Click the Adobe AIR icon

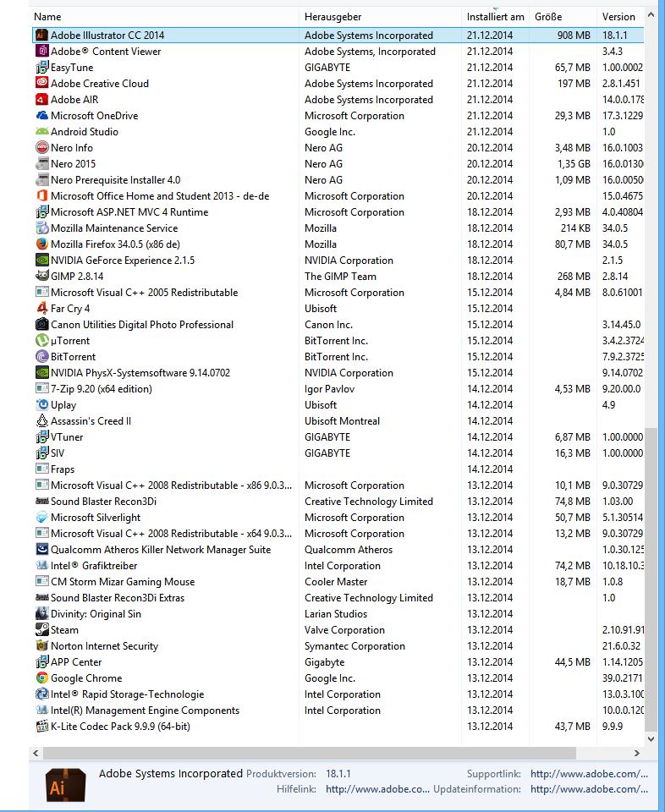click(42, 100)
